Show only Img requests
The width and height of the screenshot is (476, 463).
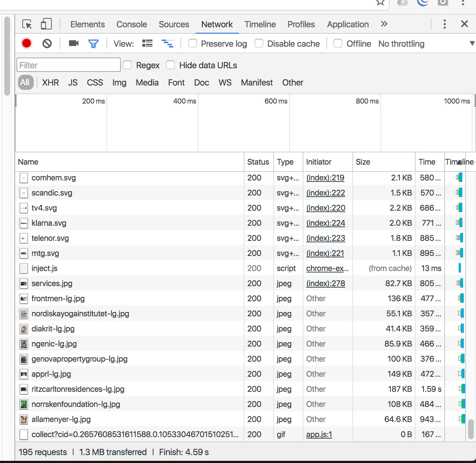(119, 83)
